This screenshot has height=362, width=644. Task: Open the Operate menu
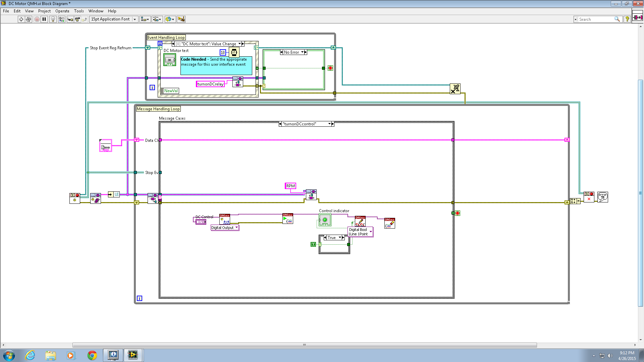[62, 11]
